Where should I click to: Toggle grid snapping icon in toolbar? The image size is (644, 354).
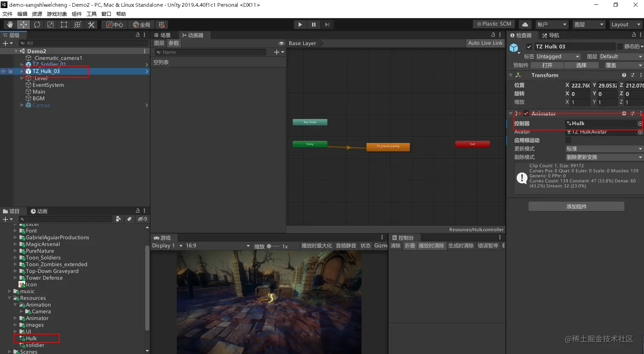[x=161, y=25]
